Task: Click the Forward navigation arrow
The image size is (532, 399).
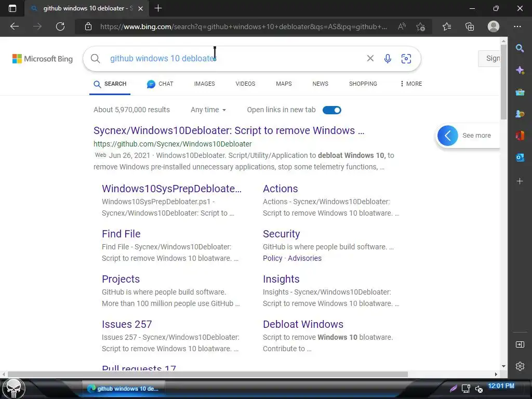Action: (37, 26)
